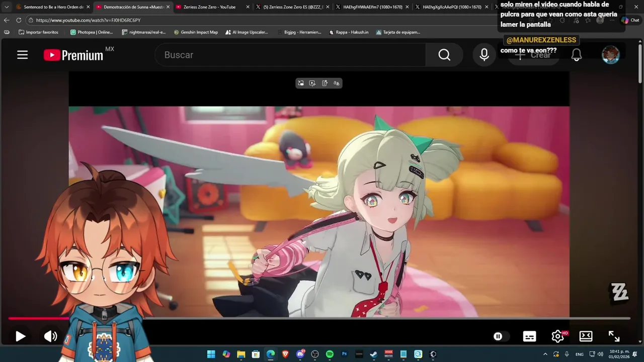Click the notes overlay icon above video
Viewport: 644px width, 362px height.
[x=325, y=83]
